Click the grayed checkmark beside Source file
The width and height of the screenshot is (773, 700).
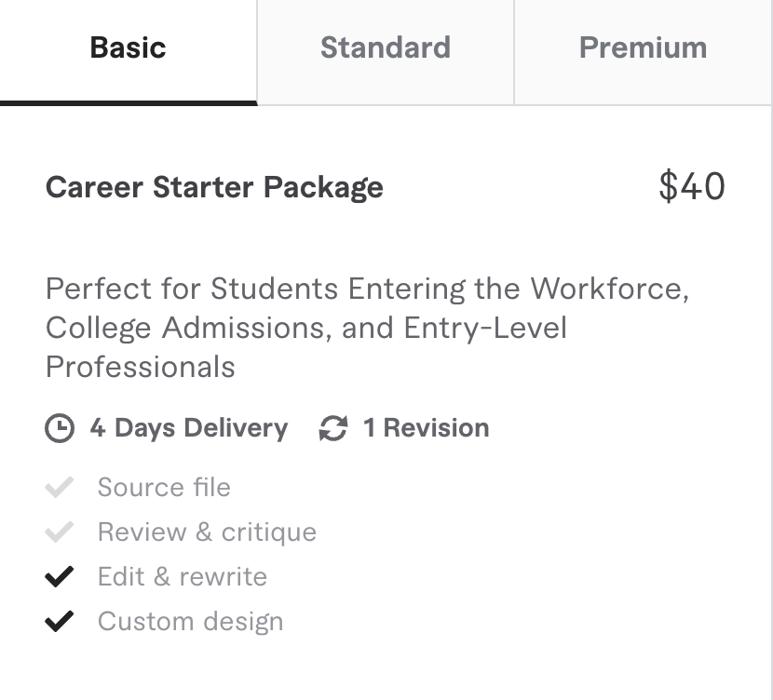[59, 487]
